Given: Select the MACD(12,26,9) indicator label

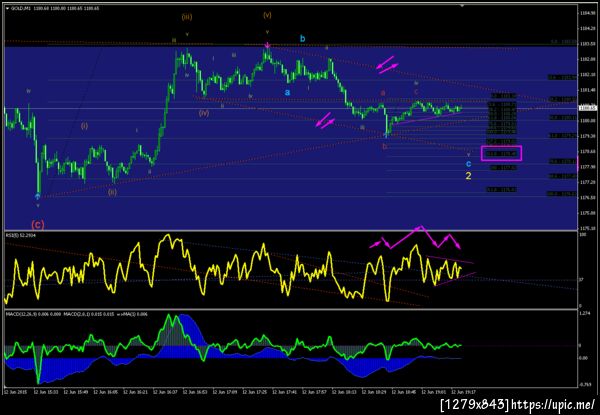Looking at the screenshot, I should point(33,314).
